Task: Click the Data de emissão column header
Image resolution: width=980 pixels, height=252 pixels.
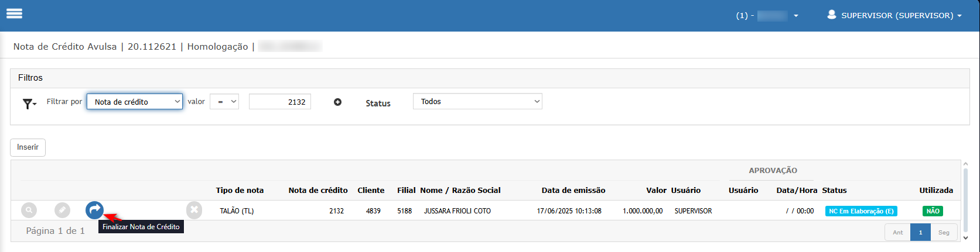Action: point(573,190)
